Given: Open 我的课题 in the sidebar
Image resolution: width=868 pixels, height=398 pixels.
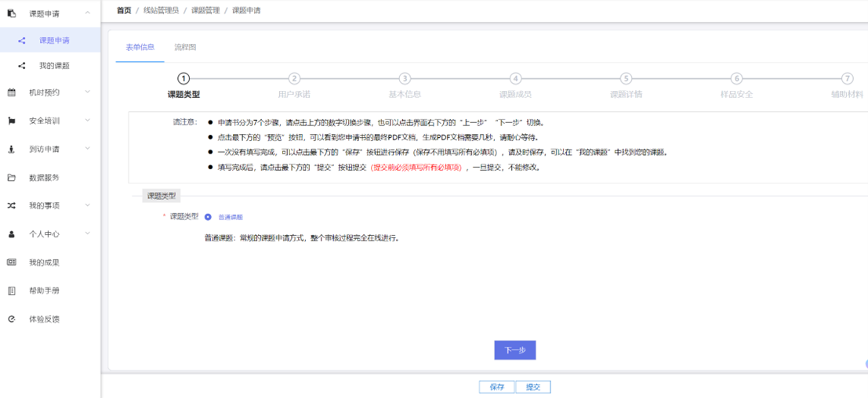Looking at the screenshot, I should [x=54, y=66].
